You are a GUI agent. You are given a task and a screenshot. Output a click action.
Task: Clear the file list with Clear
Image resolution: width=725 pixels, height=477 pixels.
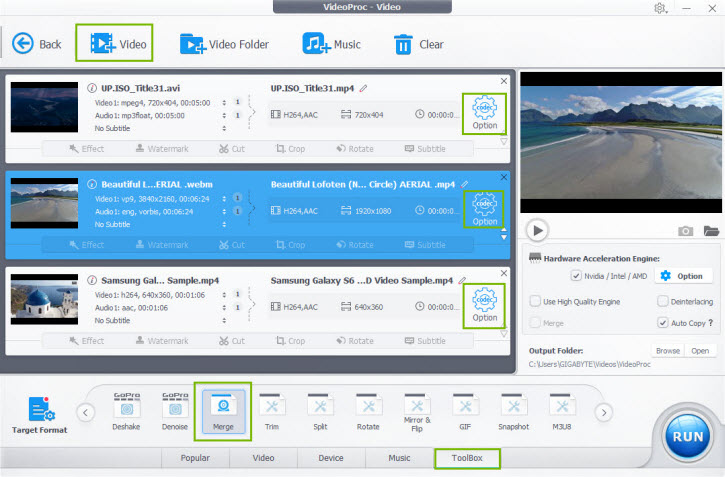(x=418, y=44)
